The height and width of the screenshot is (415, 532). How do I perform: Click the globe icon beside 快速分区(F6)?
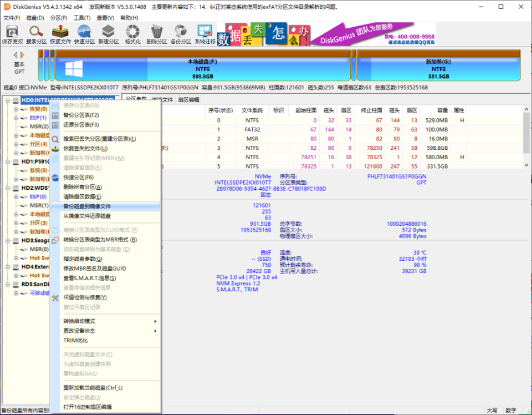tap(55, 178)
